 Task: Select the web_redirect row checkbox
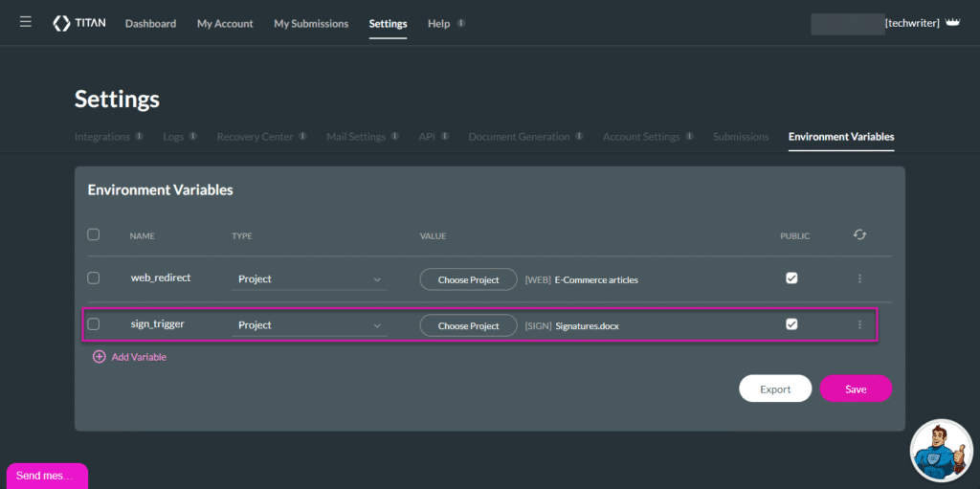click(x=94, y=278)
